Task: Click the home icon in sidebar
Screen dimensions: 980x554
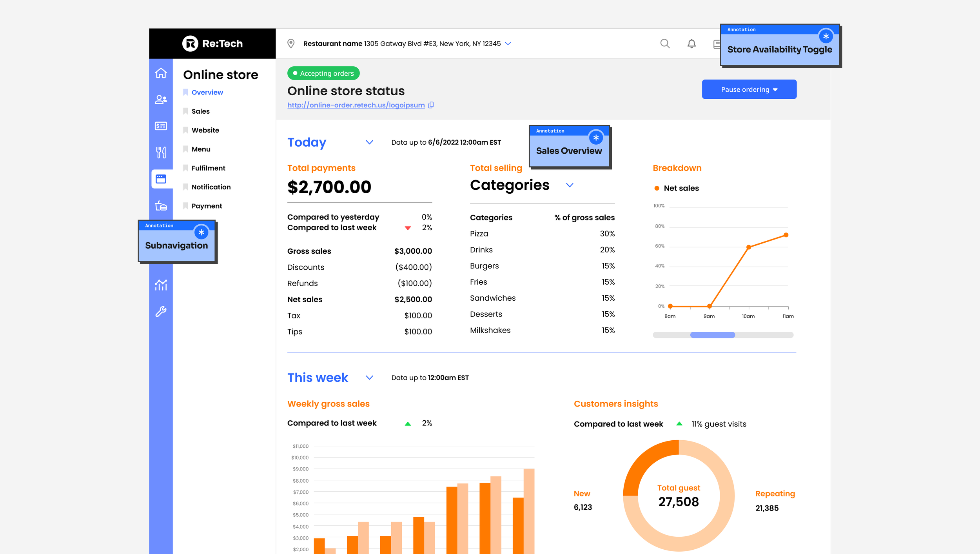Action: pos(161,73)
